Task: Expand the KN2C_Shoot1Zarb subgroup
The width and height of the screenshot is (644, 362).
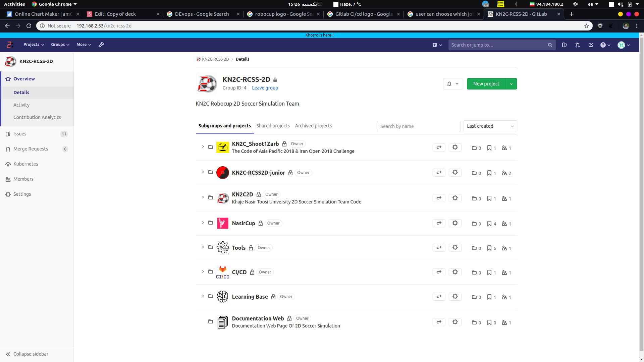Action: (203, 147)
